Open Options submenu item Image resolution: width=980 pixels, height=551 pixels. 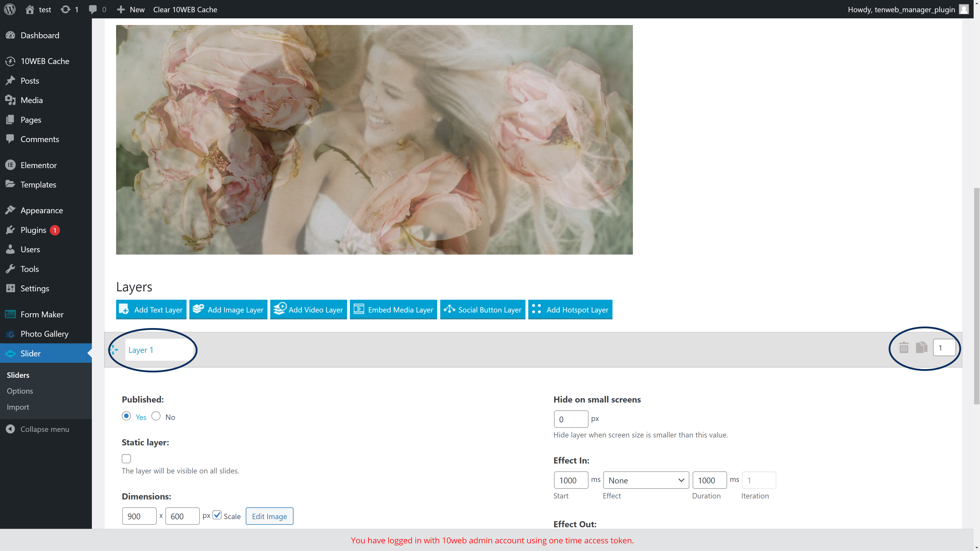click(20, 391)
